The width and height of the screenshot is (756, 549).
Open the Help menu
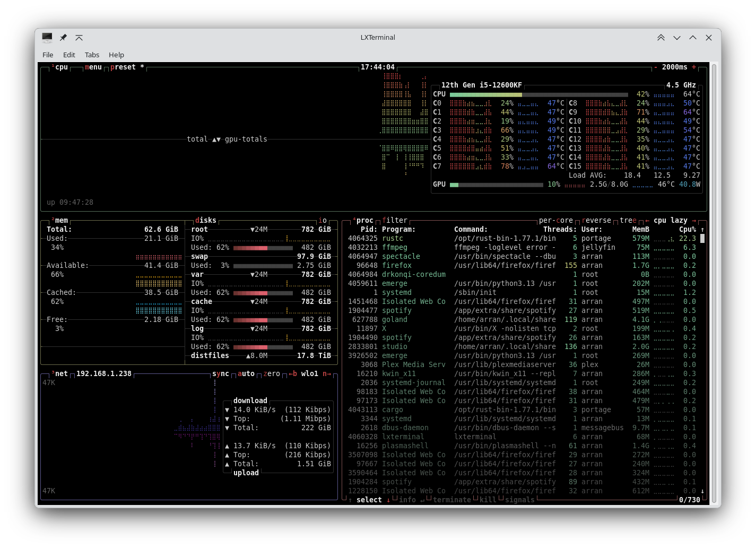point(116,55)
